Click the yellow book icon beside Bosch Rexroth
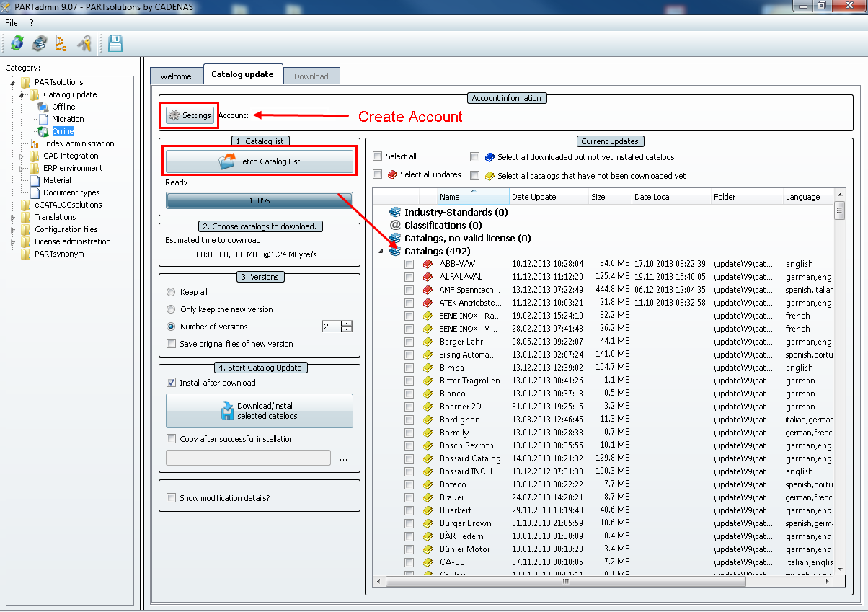Image resolution: width=868 pixels, height=612 pixels. [x=428, y=445]
